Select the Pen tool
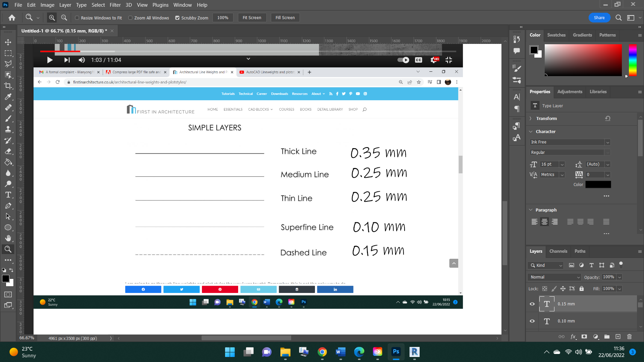Viewport: 644px width, 362px height. pyautogui.click(x=8, y=206)
